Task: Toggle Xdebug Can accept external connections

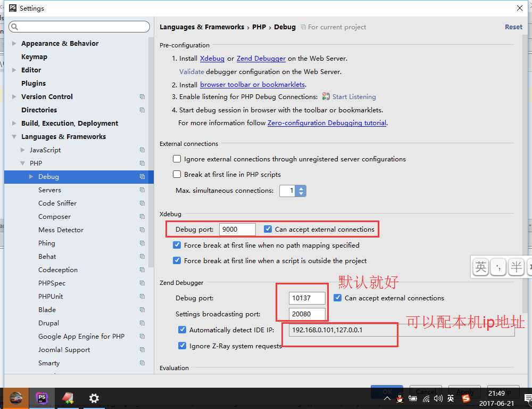Action: (x=268, y=230)
